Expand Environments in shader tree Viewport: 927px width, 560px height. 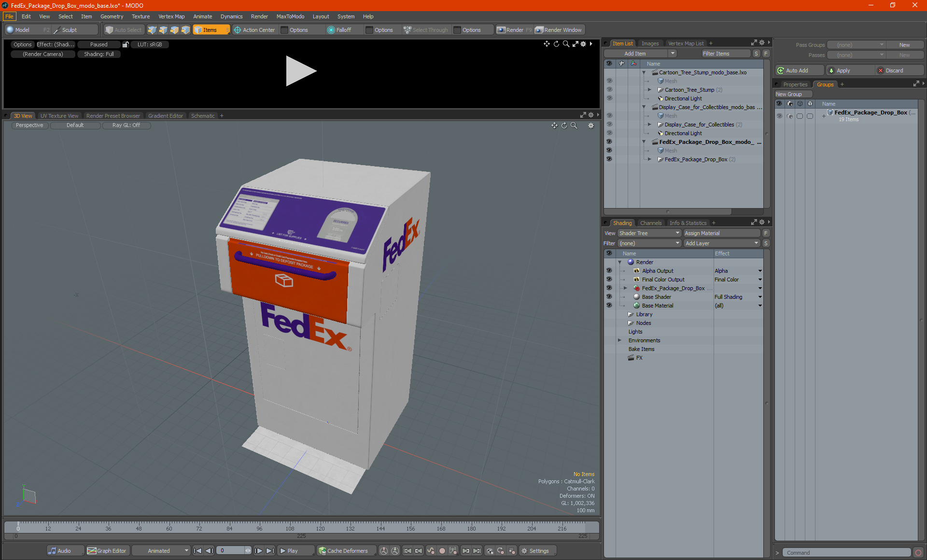tap(619, 340)
